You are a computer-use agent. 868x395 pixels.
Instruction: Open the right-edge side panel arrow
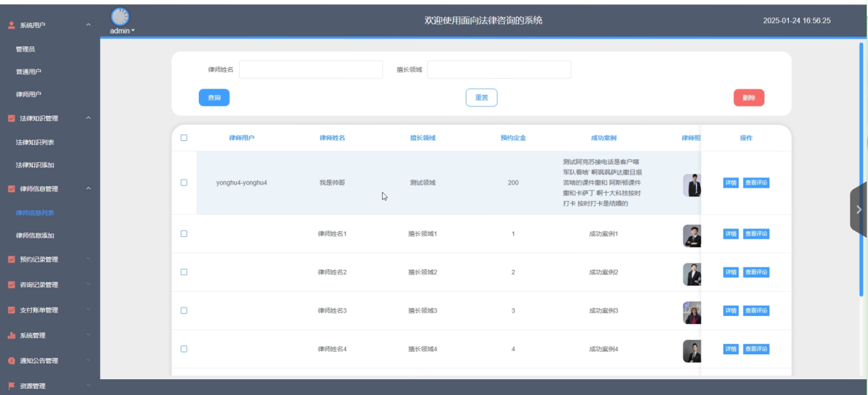pyautogui.click(x=858, y=210)
